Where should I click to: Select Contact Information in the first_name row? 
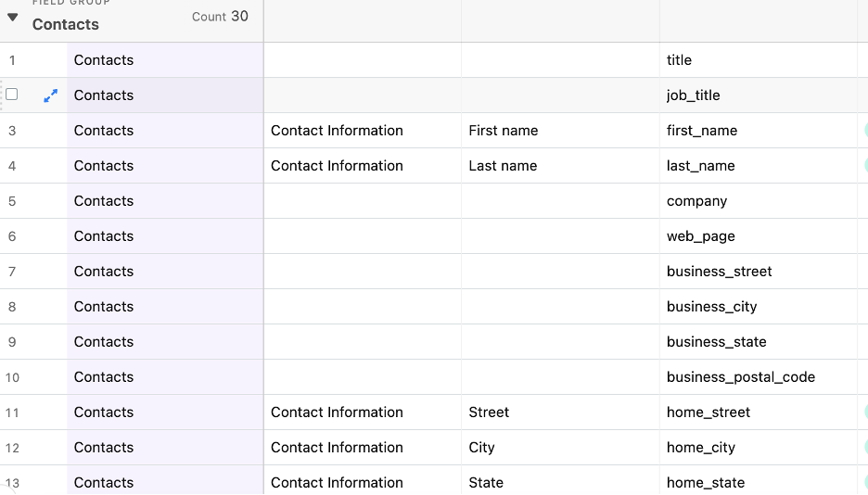click(x=337, y=131)
